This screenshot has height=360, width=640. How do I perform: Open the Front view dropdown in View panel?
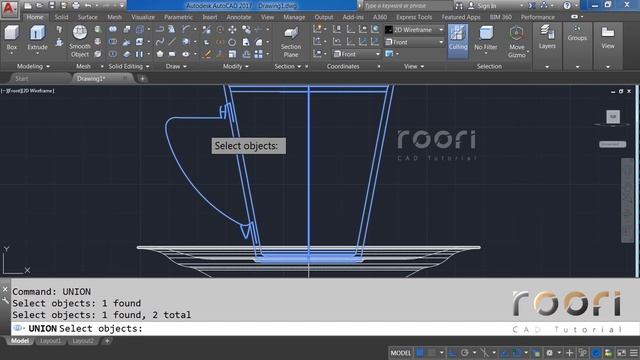point(415,42)
